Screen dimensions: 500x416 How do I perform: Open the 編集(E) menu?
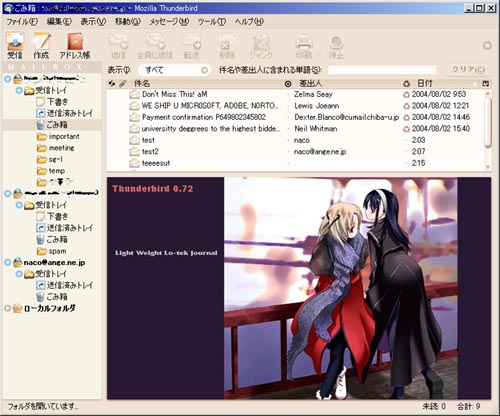click(x=59, y=22)
